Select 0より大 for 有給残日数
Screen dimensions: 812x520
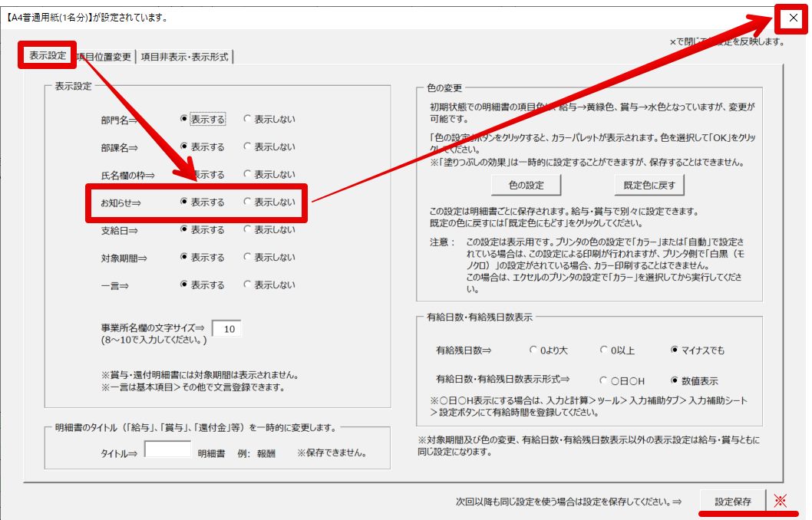(534, 351)
